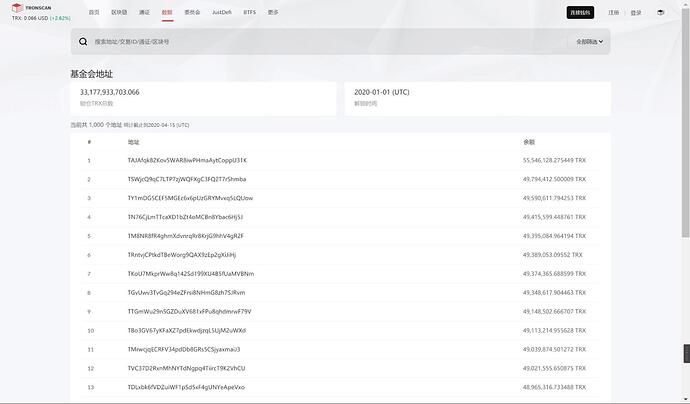Click balance 49,148,502.666707 TRX

click(554, 312)
